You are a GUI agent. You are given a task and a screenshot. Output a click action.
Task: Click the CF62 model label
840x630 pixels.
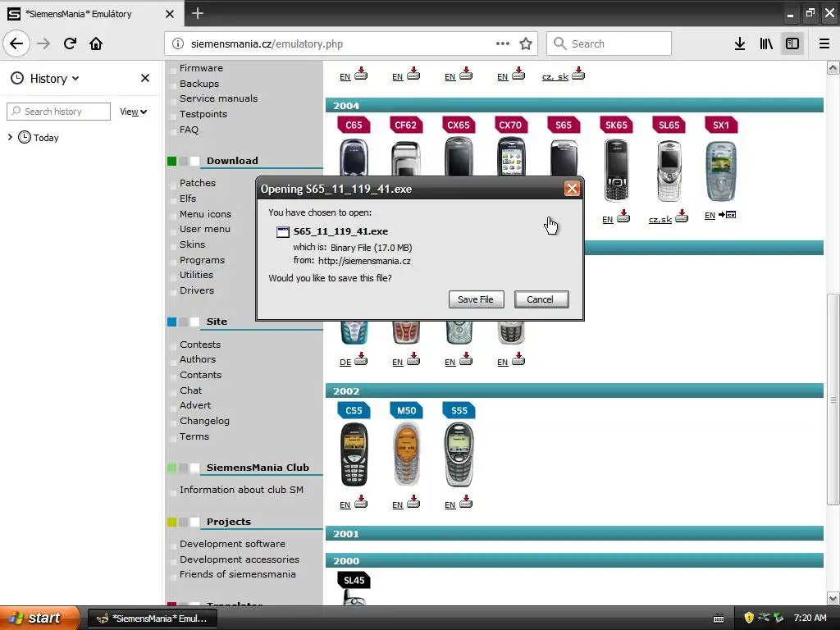405,126
